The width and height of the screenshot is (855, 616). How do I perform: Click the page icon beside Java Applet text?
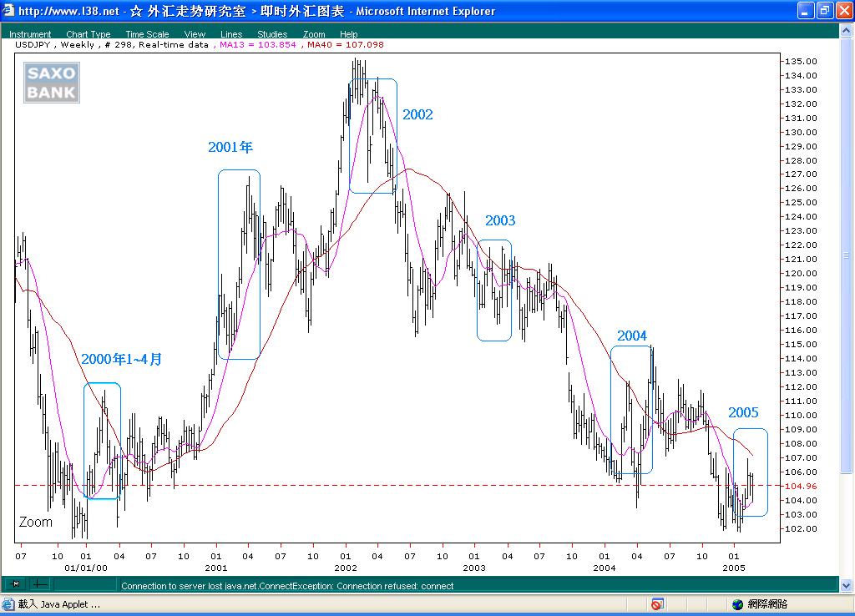pos(8,603)
